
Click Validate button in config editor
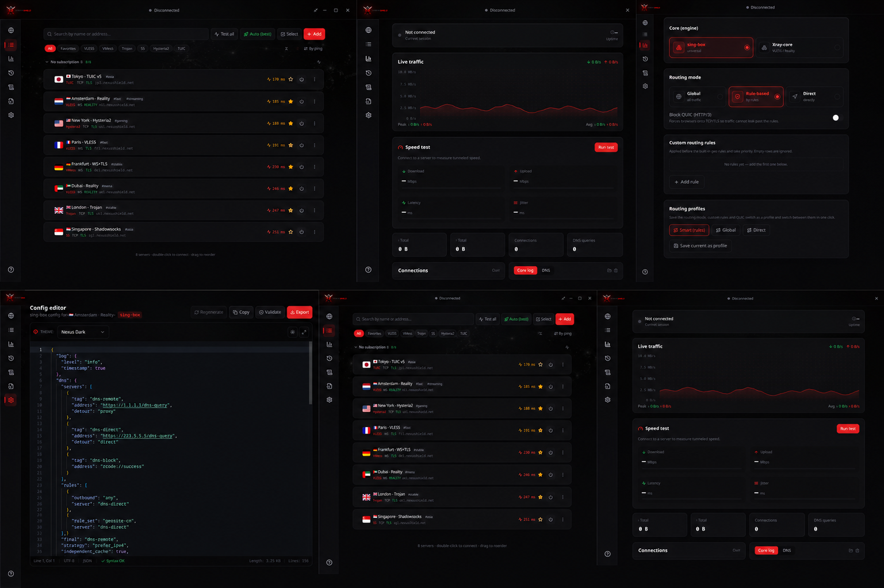[270, 312]
